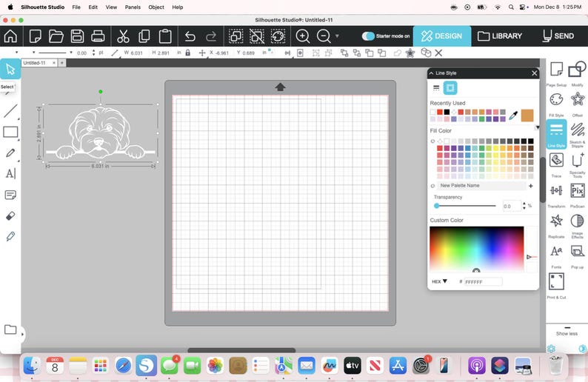Click the Cut scissors icon
The width and height of the screenshot is (588, 382).
123,36
